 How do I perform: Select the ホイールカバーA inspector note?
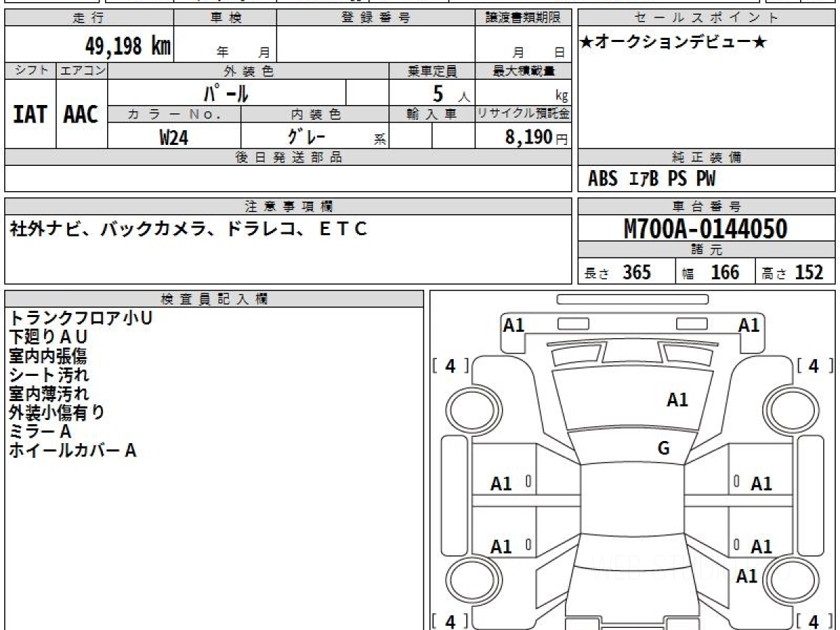coord(72,450)
